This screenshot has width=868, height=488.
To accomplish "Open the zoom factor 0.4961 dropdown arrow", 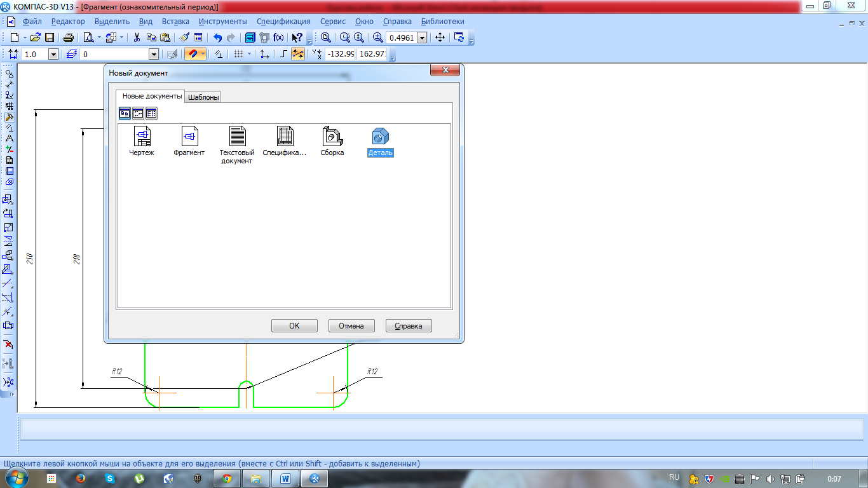I will (x=422, y=37).
